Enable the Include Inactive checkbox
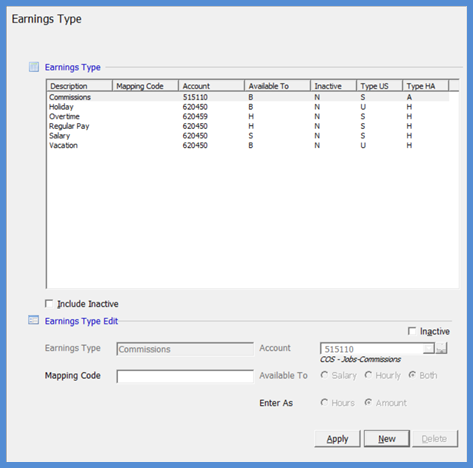Image resolution: width=473 pixels, height=468 pixels. [x=49, y=304]
